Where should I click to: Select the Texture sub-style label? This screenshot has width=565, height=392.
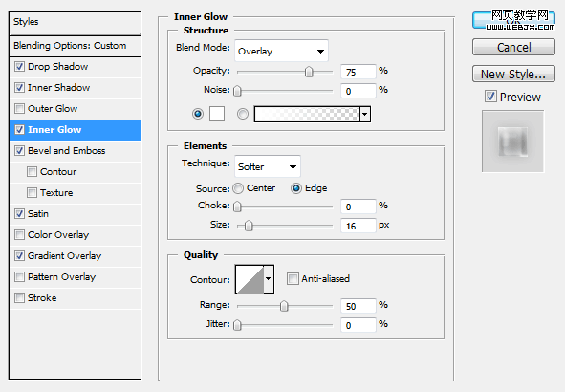(x=56, y=193)
